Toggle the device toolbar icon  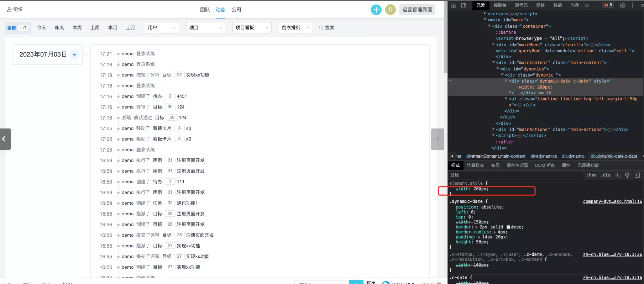(x=464, y=5)
